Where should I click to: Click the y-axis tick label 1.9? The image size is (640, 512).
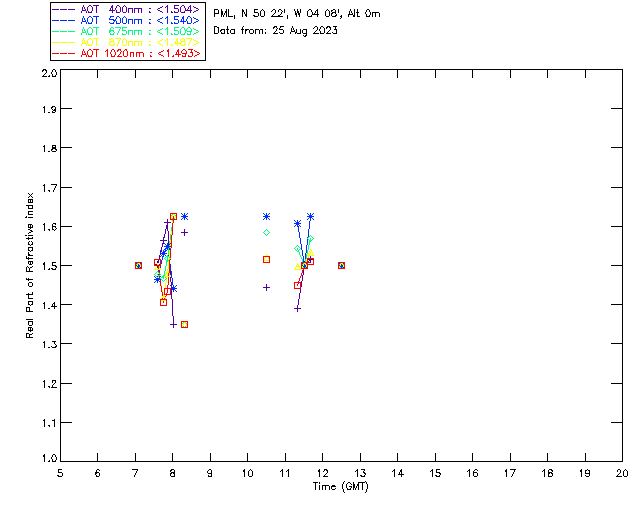pos(49,109)
